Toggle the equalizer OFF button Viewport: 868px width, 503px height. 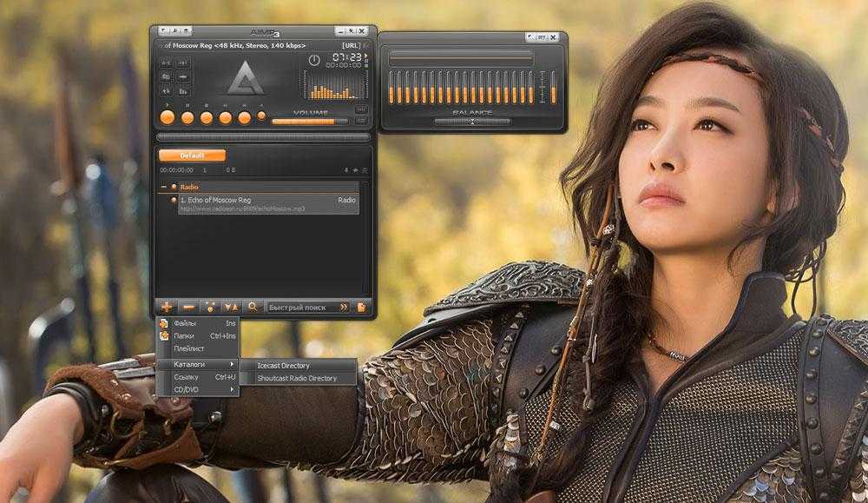(541, 37)
